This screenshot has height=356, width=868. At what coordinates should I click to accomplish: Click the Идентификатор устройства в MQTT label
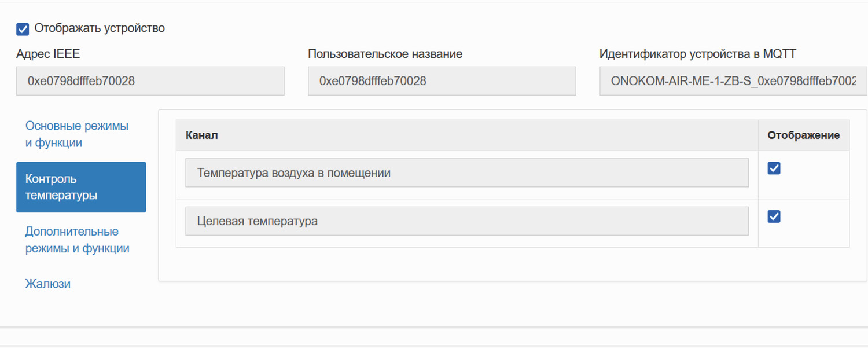(697, 54)
